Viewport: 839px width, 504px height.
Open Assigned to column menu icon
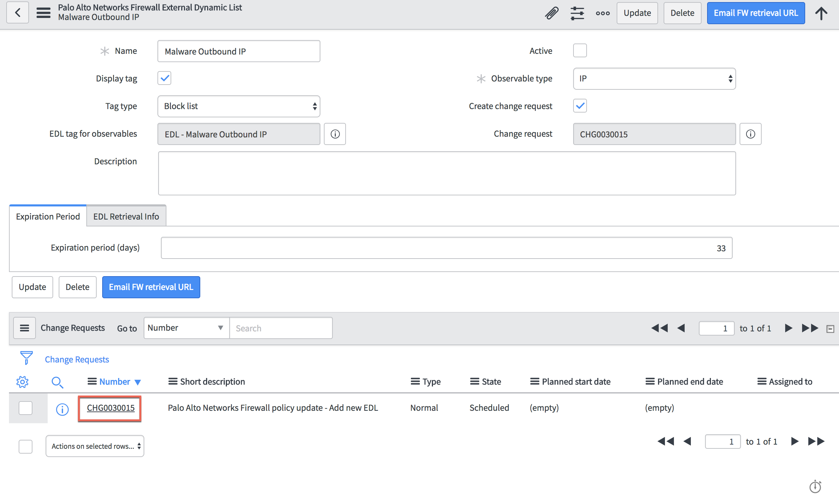click(x=762, y=381)
